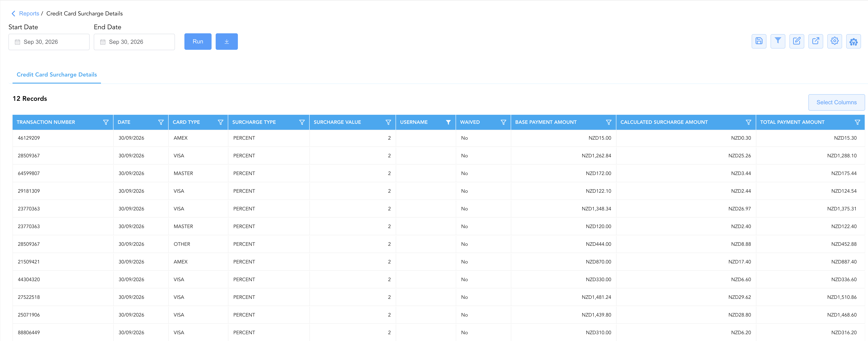
Task: Navigate to the Reports breadcrumb link
Action: tap(29, 14)
